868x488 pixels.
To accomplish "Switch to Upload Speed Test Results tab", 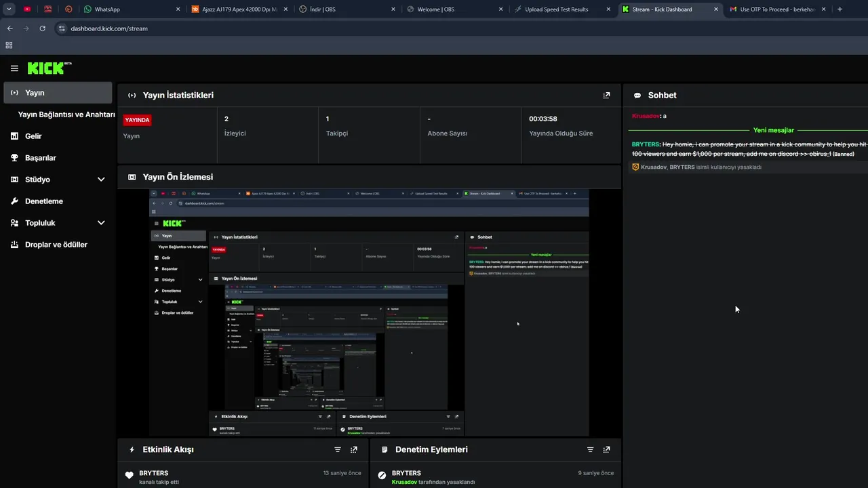I will click(x=564, y=9).
